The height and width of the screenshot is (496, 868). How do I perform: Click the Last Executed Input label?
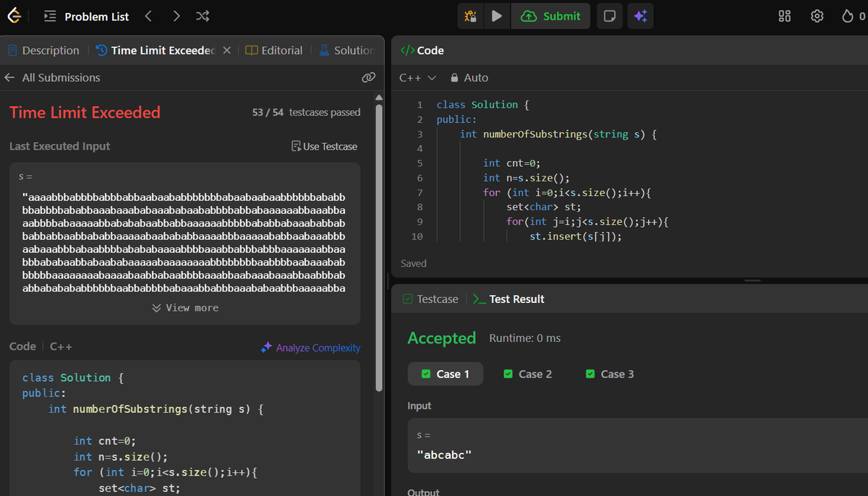click(x=60, y=146)
